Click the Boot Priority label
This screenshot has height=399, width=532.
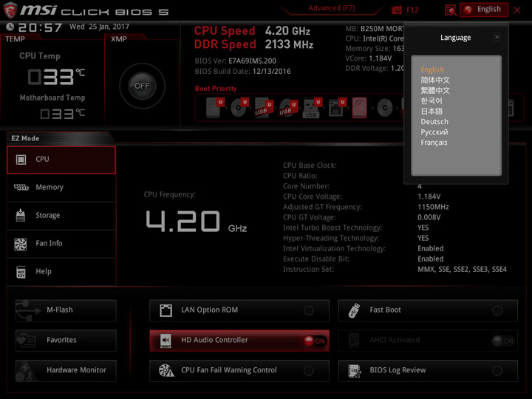[x=216, y=89]
